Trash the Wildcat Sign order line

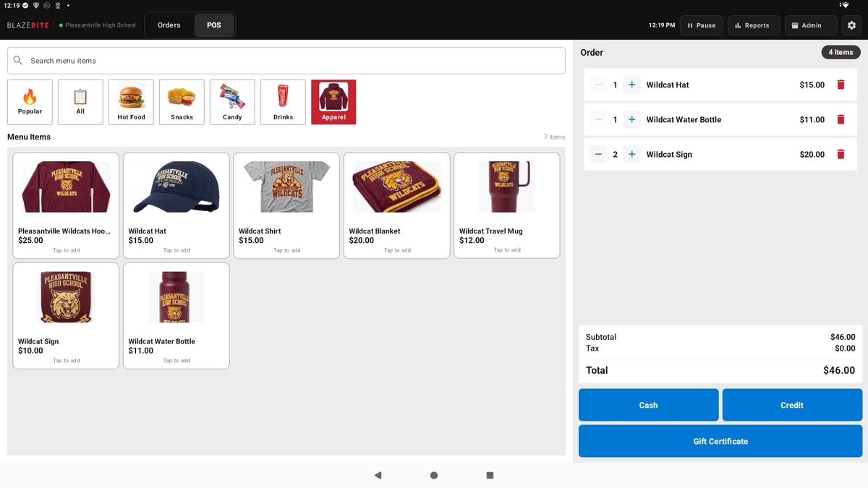[841, 154]
